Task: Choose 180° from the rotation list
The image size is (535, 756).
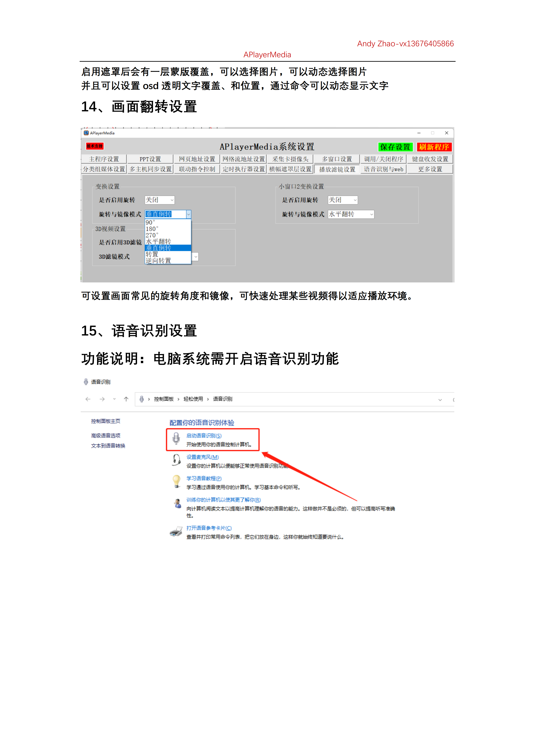Action: click(x=168, y=229)
